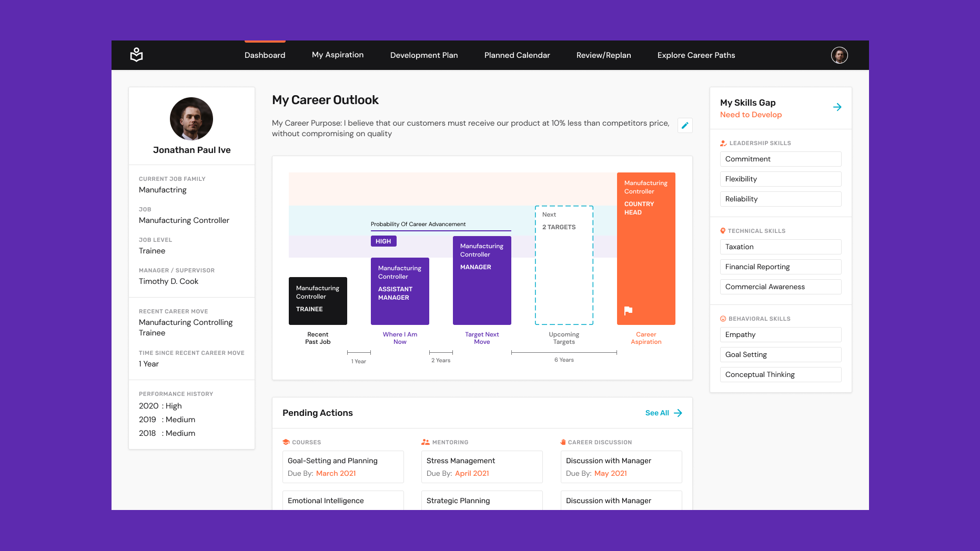Image resolution: width=980 pixels, height=551 pixels.
Task: Click the Leadership Skills person icon
Action: [723, 142]
